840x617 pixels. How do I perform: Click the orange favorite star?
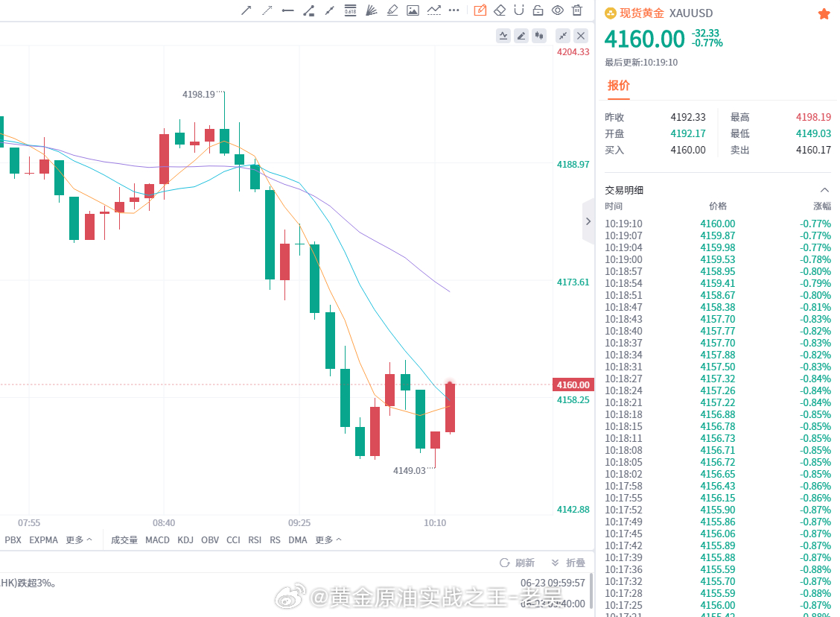(x=824, y=14)
